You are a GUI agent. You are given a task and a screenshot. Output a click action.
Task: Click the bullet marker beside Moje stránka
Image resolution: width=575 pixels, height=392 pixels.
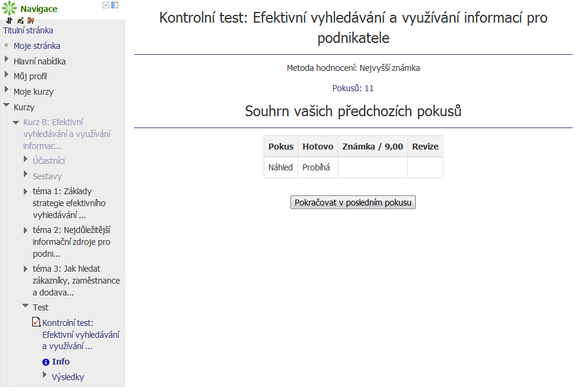(x=6, y=45)
